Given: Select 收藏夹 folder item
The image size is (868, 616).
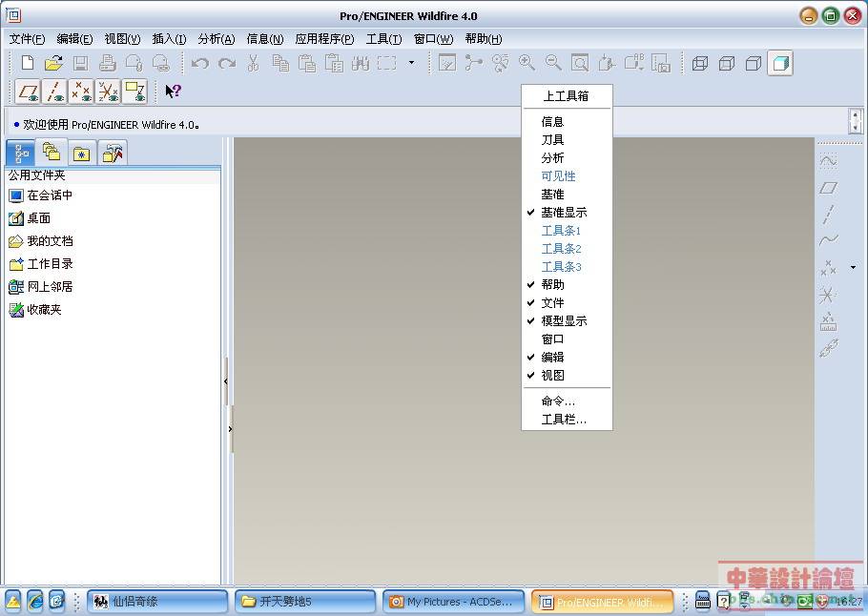Looking at the screenshot, I should tap(35, 309).
